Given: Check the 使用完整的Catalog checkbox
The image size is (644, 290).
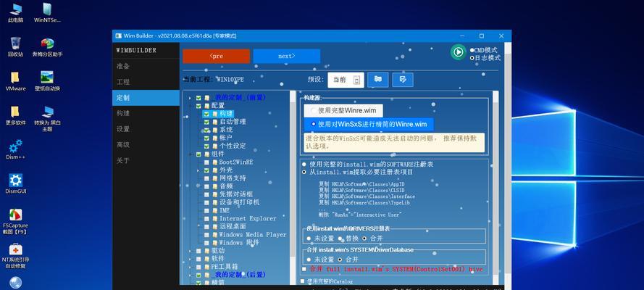Looking at the screenshot, I should (303, 281).
